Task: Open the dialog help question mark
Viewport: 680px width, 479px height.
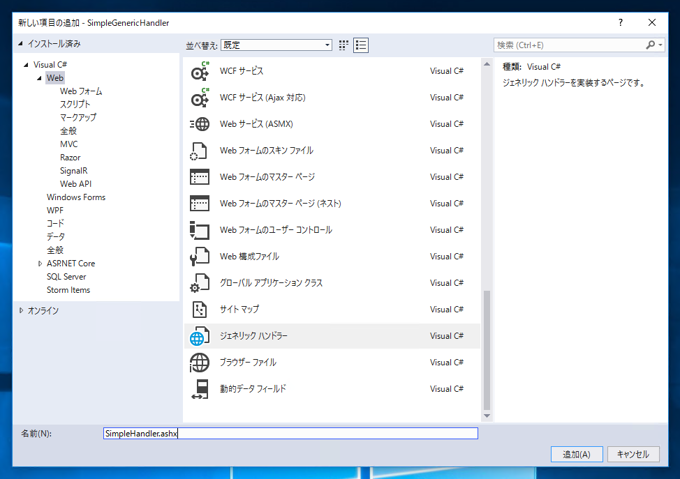Action: tap(621, 23)
